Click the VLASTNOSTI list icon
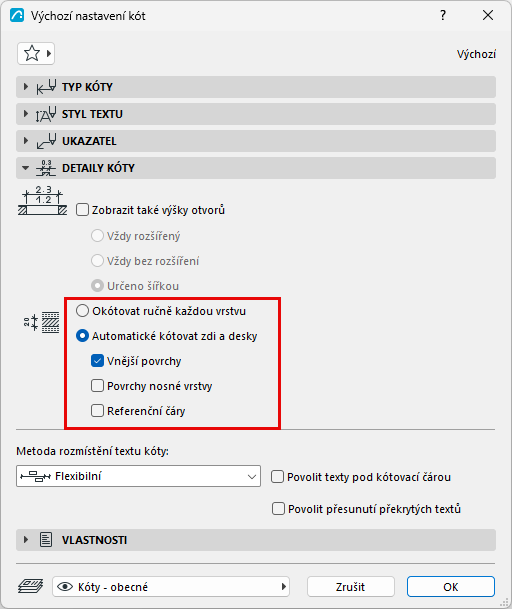This screenshot has width=512, height=609. point(46,540)
